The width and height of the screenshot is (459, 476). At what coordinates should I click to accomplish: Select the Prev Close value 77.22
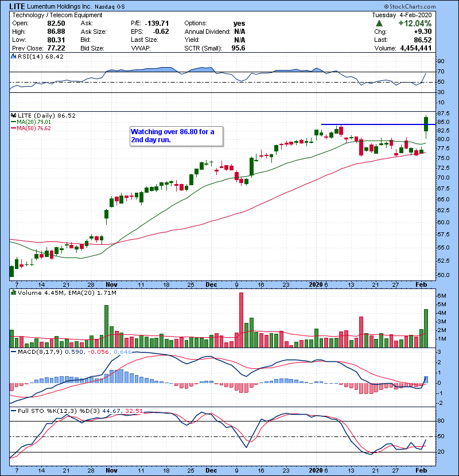[56, 48]
